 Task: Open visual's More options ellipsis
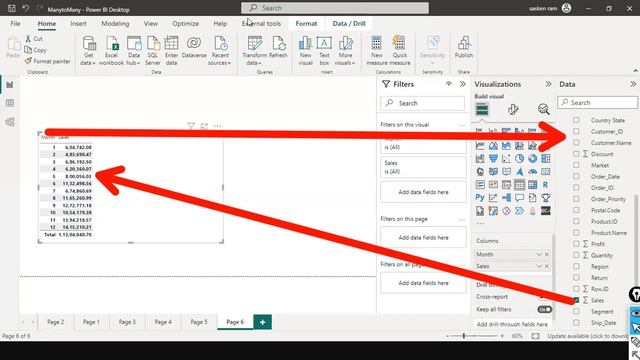click(217, 126)
